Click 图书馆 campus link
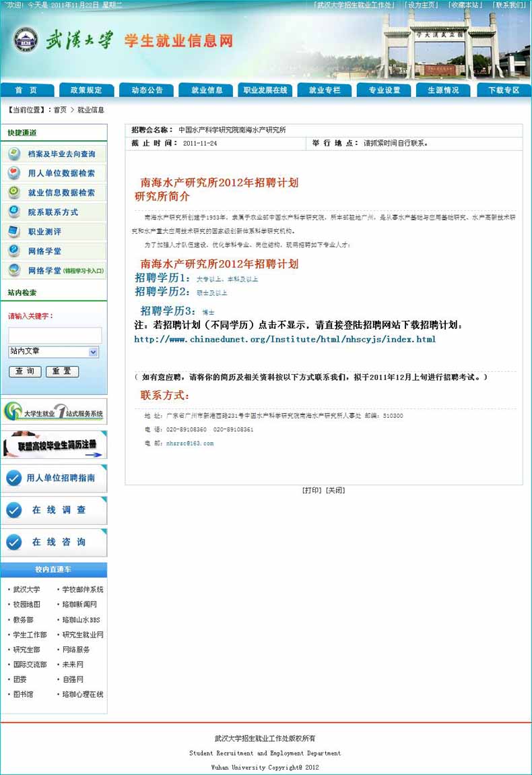The width and height of the screenshot is (532, 775). click(x=23, y=694)
